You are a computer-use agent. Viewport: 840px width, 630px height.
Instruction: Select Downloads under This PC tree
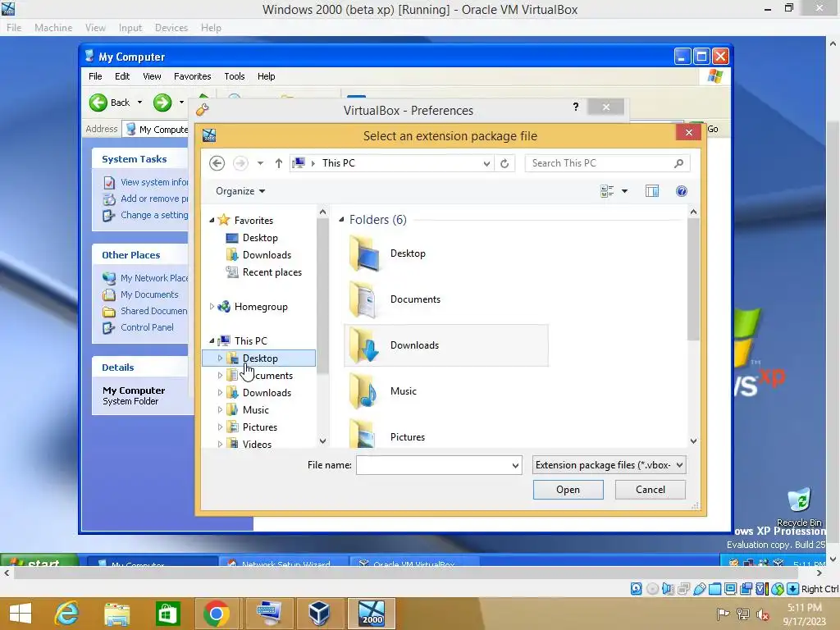pyautogui.click(x=267, y=393)
